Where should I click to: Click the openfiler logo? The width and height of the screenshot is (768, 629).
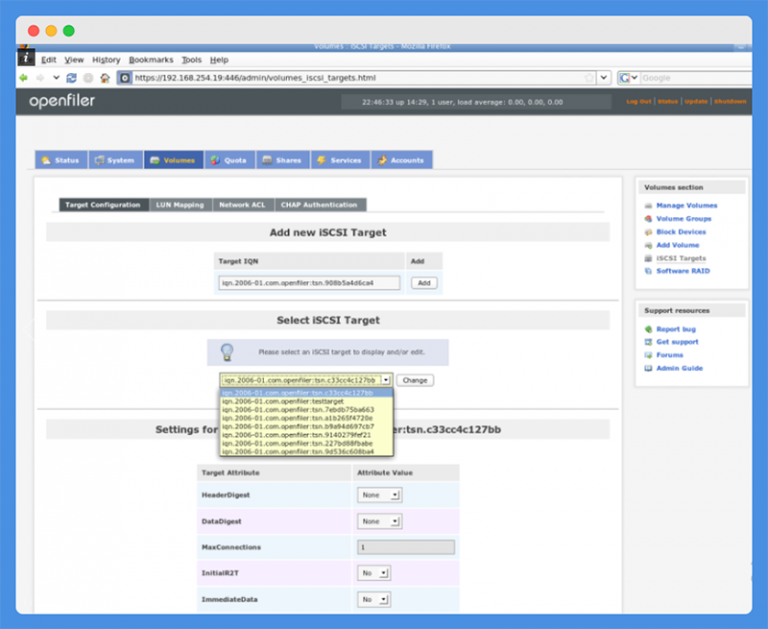[62, 101]
